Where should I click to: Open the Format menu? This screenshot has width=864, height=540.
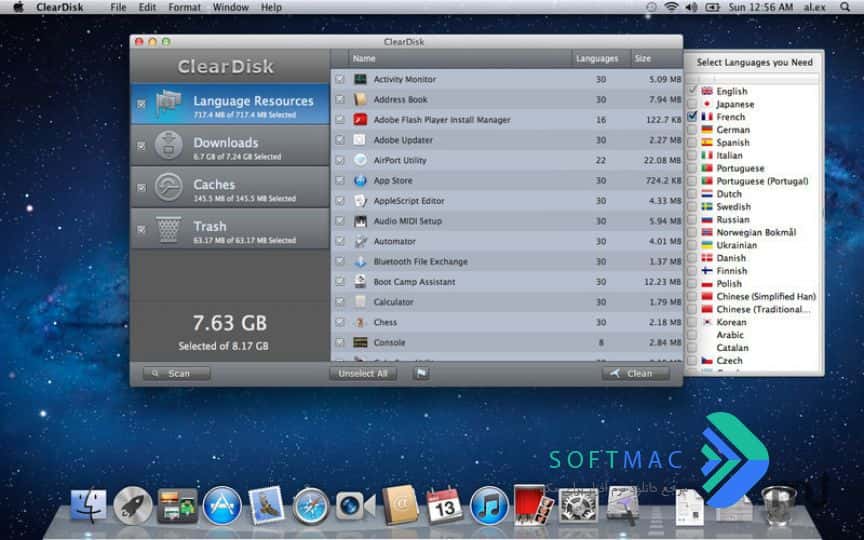pos(185,7)
